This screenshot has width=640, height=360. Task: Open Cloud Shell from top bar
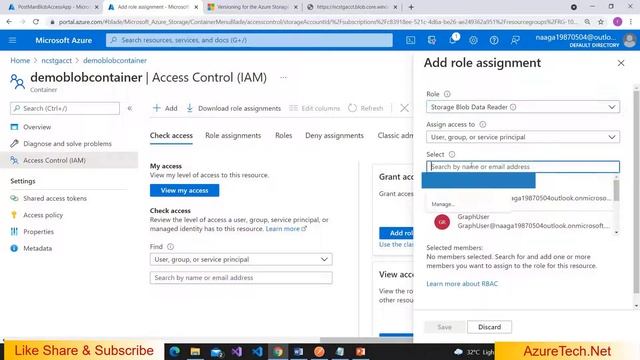coord(411,40)
